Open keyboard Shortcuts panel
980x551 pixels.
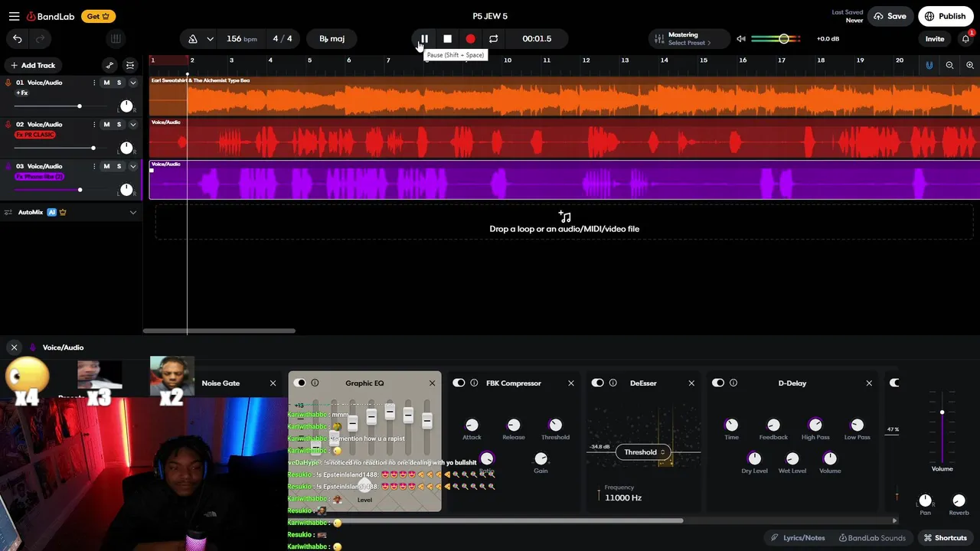946,538
